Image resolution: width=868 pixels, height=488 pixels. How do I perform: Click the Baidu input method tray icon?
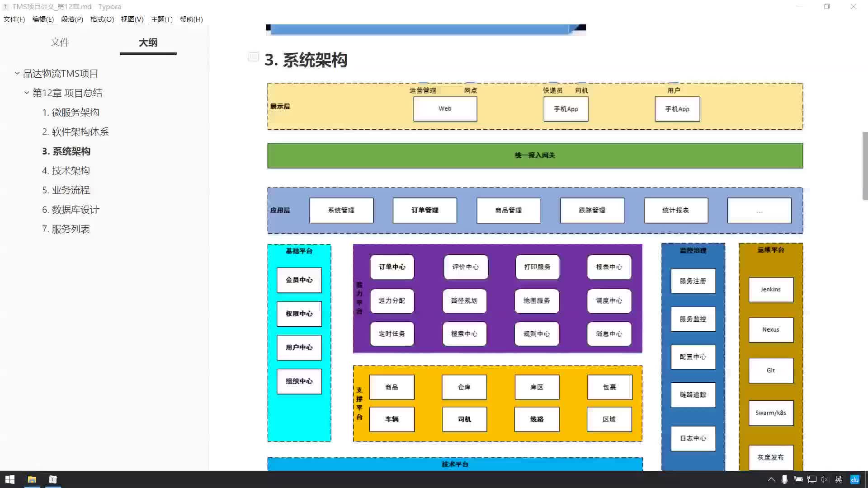click(854, 479)
